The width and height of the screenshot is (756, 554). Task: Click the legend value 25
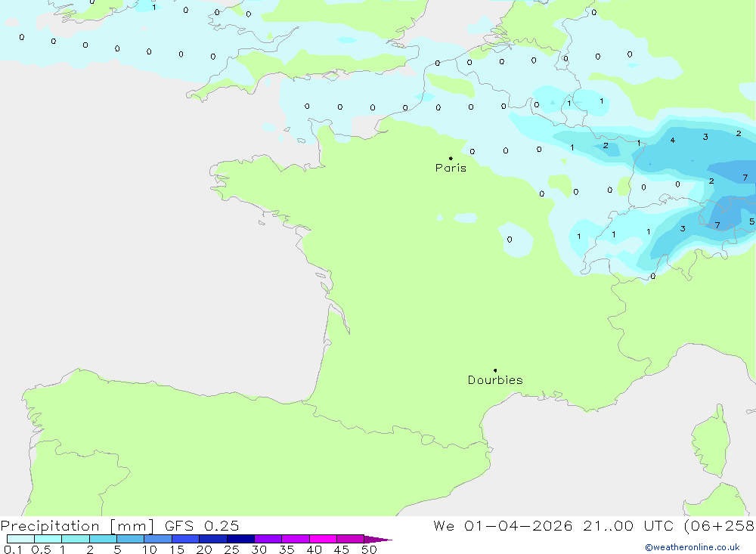(231, 549)
